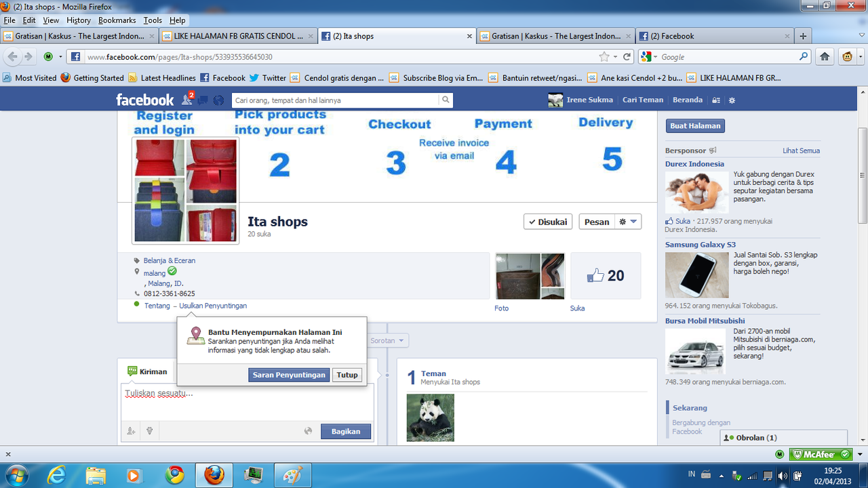The image size is (868, 488).
Task: Click the Facebook search input field
Action: (x=335, y=100)
